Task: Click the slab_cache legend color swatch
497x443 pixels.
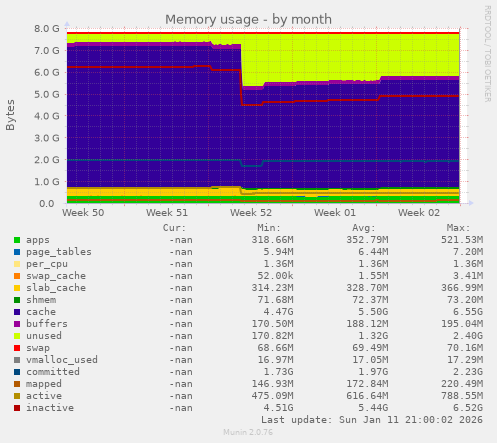Action: [x=17, y=288]
